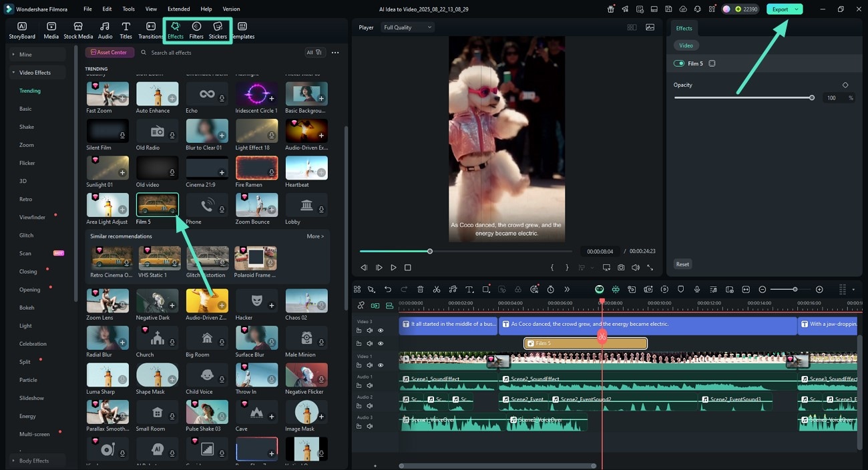
Task: Zoom in timeline with plus icon
Action: [819, 289]
